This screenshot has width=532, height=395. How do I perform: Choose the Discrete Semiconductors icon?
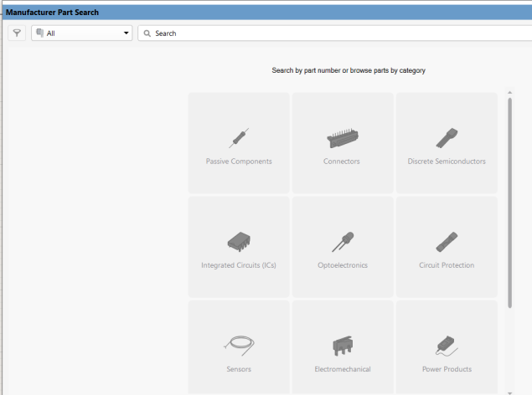(x=447, y=137)
